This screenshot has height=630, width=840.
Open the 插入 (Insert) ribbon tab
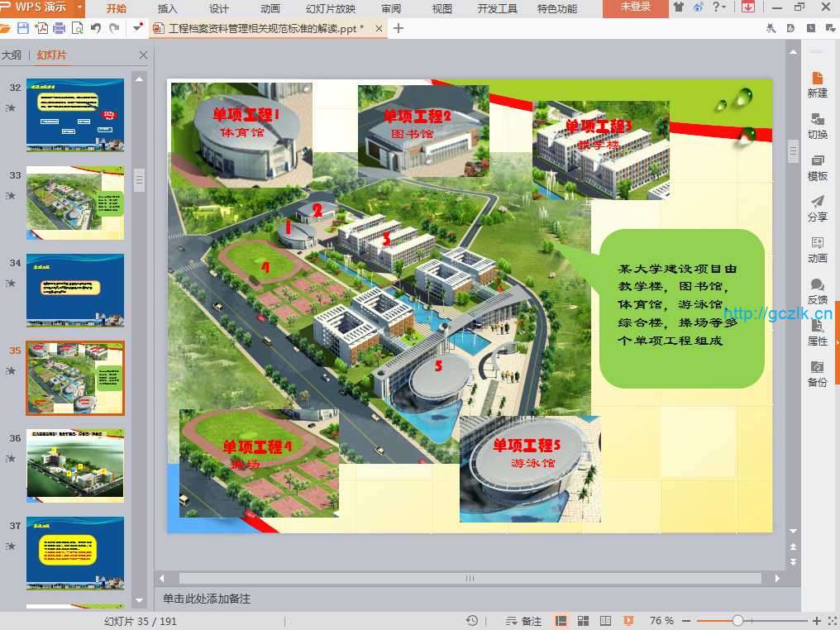[167, 8]
